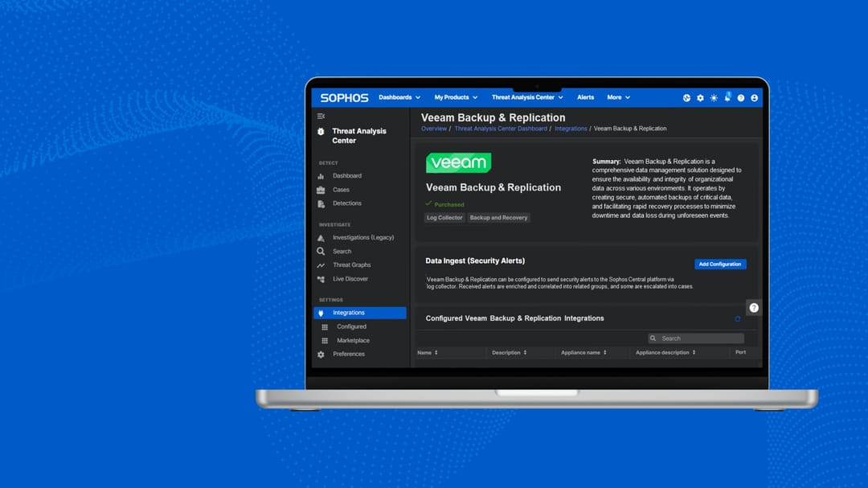868x488 pixels.
Task: Expand the My Products dropdown
Action: (456, 97)
